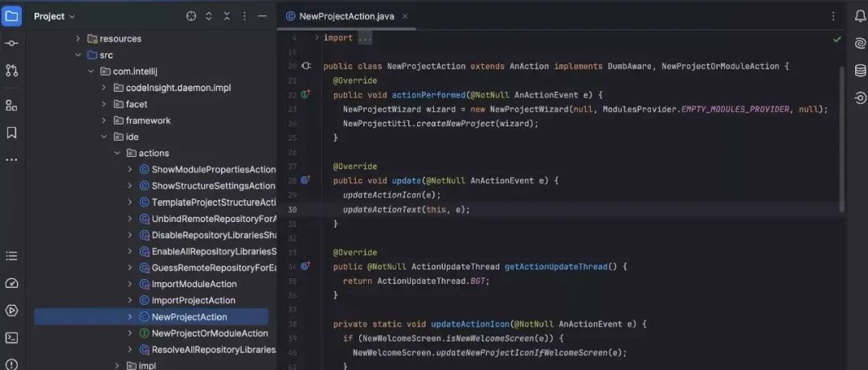The width and height of the screenshot is (868, 370).
Task: Select ResolveAllRepositoryLibraries class in tree
Action: (x=214, y=350)
